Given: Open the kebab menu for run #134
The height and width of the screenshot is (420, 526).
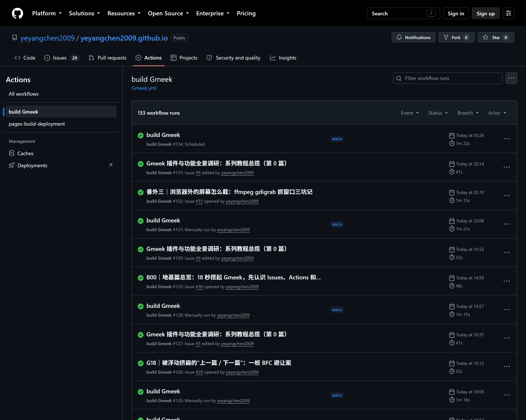Looking at the screenshot, I should click(506, 139).
